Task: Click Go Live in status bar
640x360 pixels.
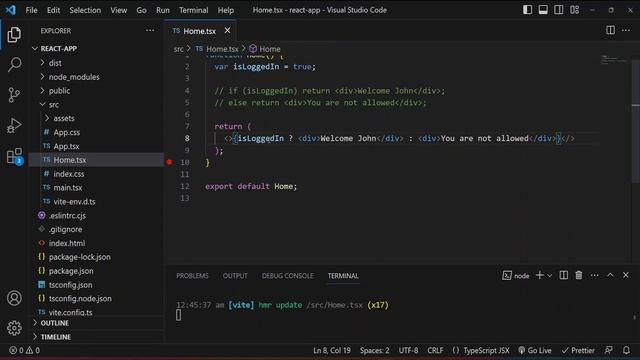Action: click(535, 351)
